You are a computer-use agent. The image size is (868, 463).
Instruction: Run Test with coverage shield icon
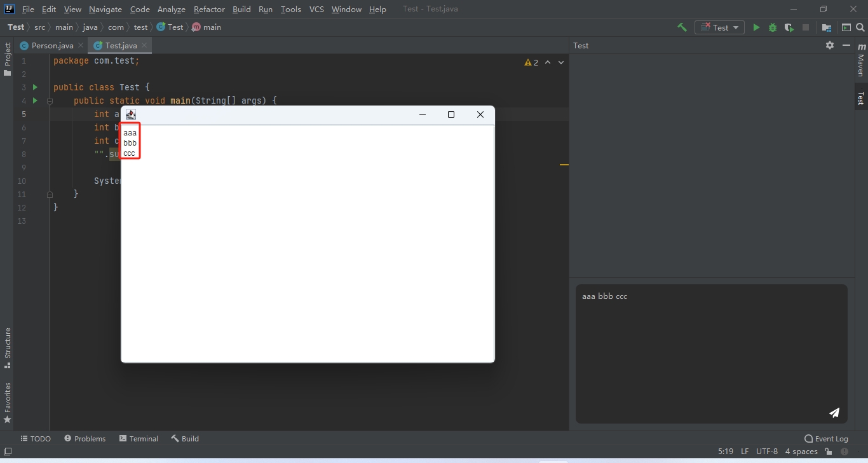[789, 27]
